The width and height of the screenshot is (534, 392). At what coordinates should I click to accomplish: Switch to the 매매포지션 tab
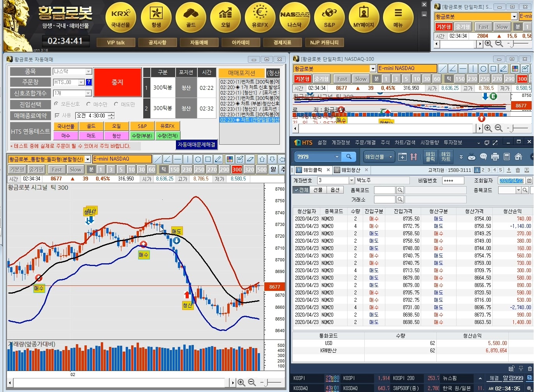(242, 73)
